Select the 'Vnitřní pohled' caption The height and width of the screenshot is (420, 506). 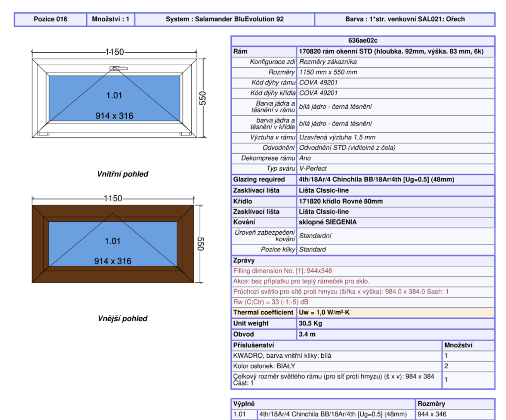(x=123, y=174)
